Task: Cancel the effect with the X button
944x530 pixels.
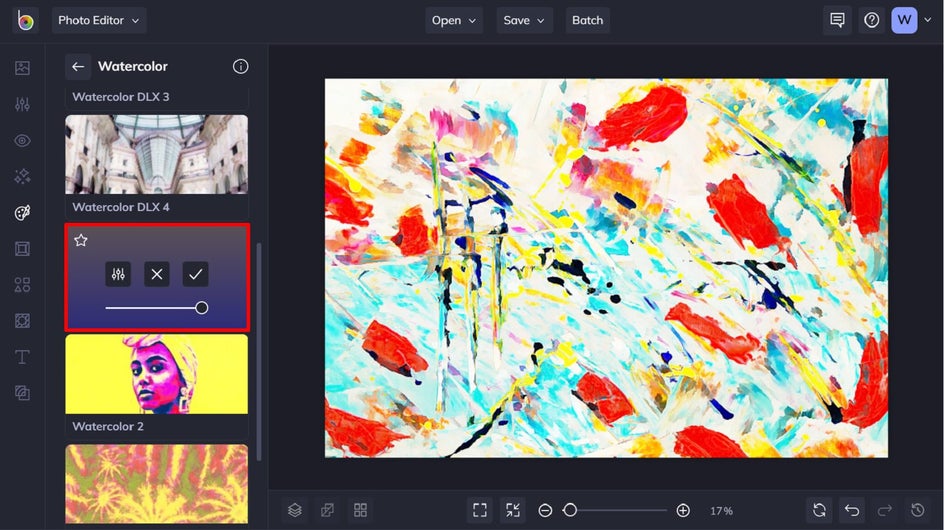Action: [x=157, y=275]
